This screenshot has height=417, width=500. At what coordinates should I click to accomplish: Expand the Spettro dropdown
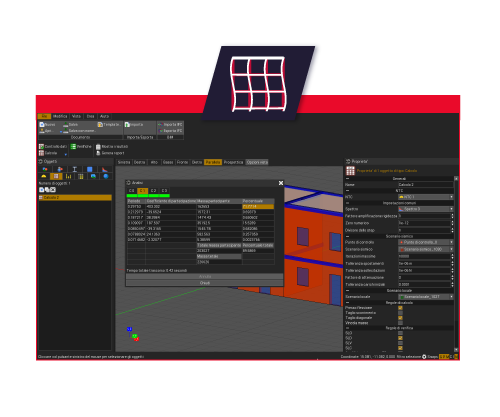click(x=426, y=209)
